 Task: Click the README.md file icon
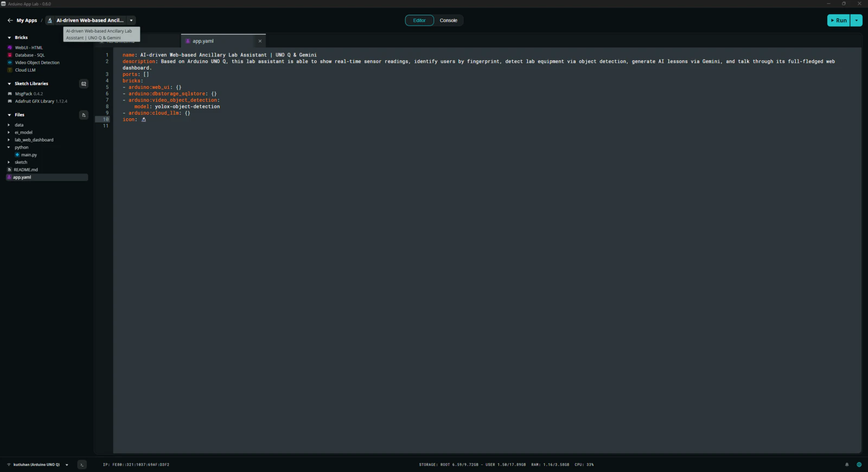click(9, 170)
